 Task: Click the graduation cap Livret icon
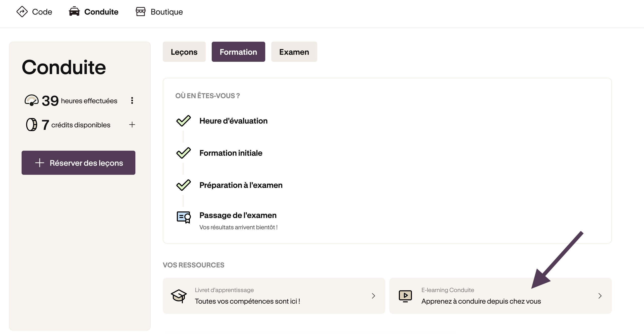tap(179, 296)
